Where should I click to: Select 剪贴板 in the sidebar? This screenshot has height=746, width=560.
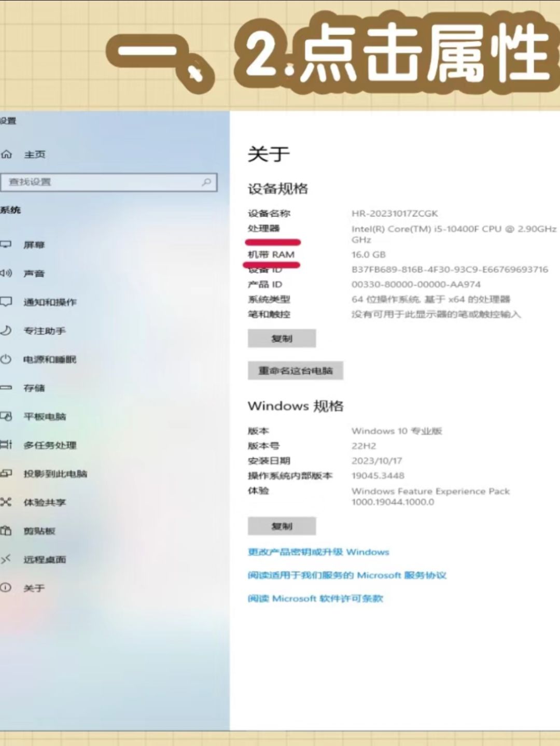pos(39,531)
